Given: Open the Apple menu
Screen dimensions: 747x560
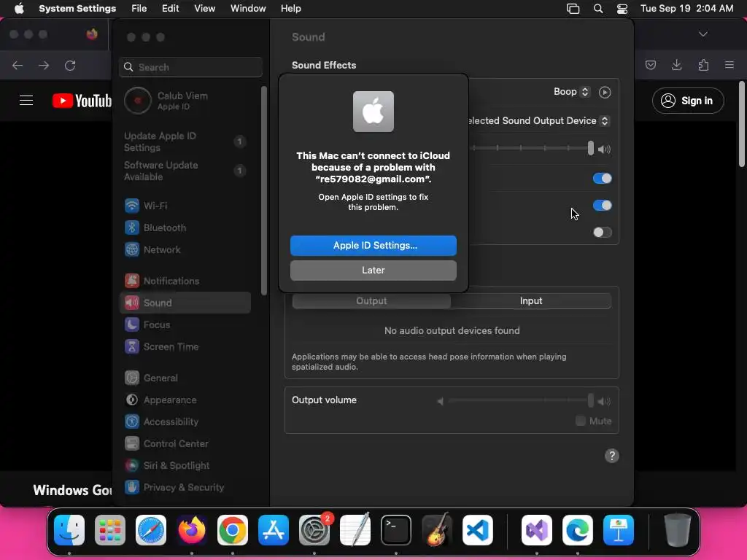Looking at the screenshot, I should pyautogui.click(x=19, y=9).
